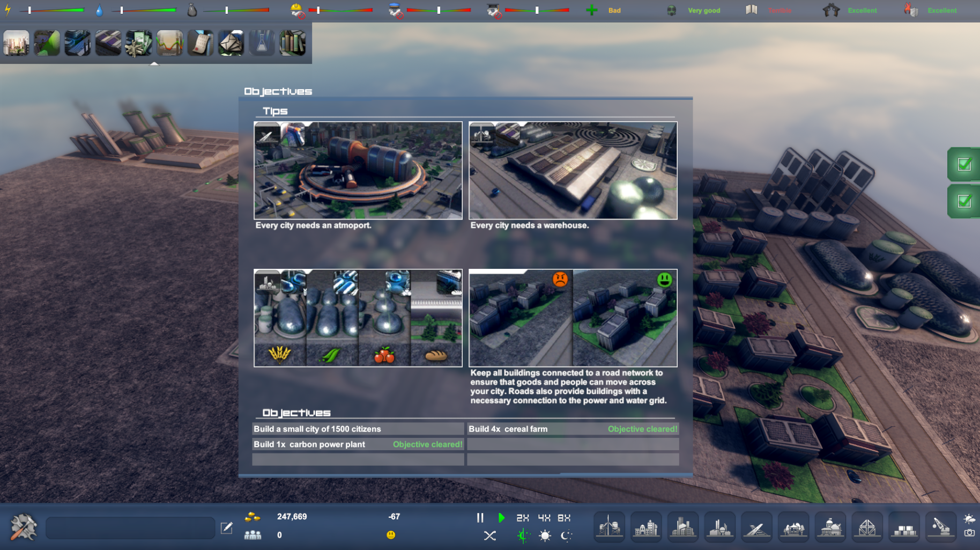Image resolution: width=980 pixels, height=550 pixels.
Task: Open the solar rooftop panel icon
Action: pos(108,43)
